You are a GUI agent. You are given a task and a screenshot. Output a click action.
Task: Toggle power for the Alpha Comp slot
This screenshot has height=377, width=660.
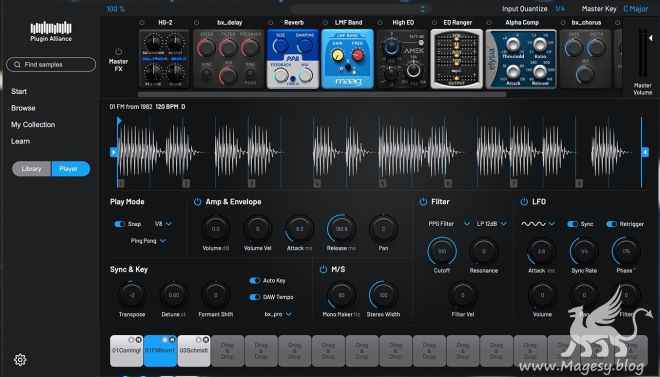pos(489,22)
